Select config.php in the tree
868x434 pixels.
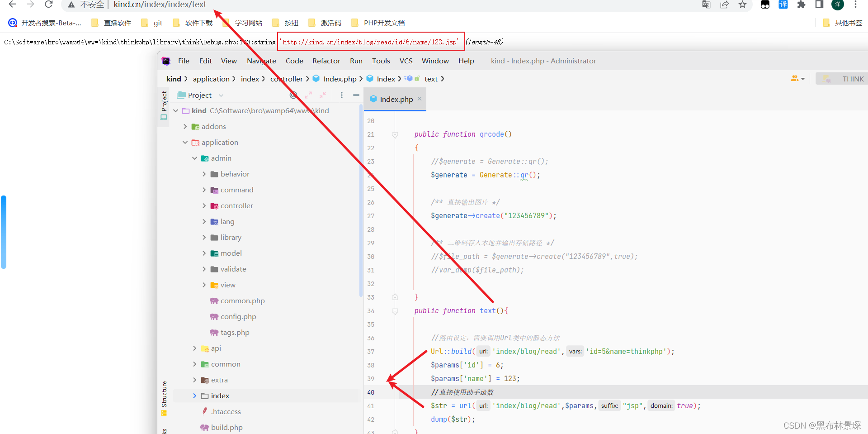233,317
